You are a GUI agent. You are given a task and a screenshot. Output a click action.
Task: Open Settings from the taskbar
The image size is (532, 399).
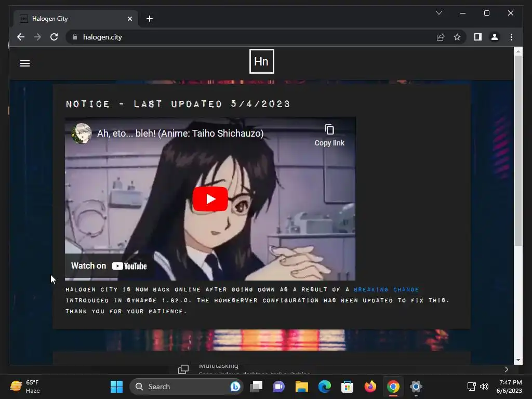416,387
